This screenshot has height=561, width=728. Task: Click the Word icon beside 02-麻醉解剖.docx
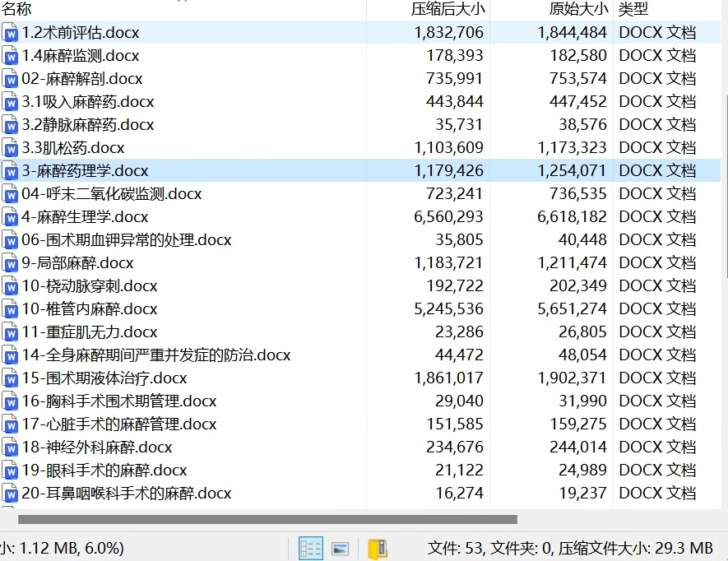(10, 78)
